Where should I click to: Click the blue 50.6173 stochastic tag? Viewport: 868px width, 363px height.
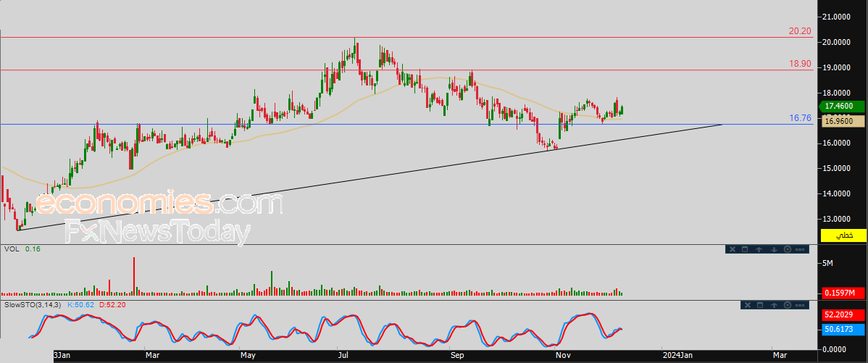[843, 329]
